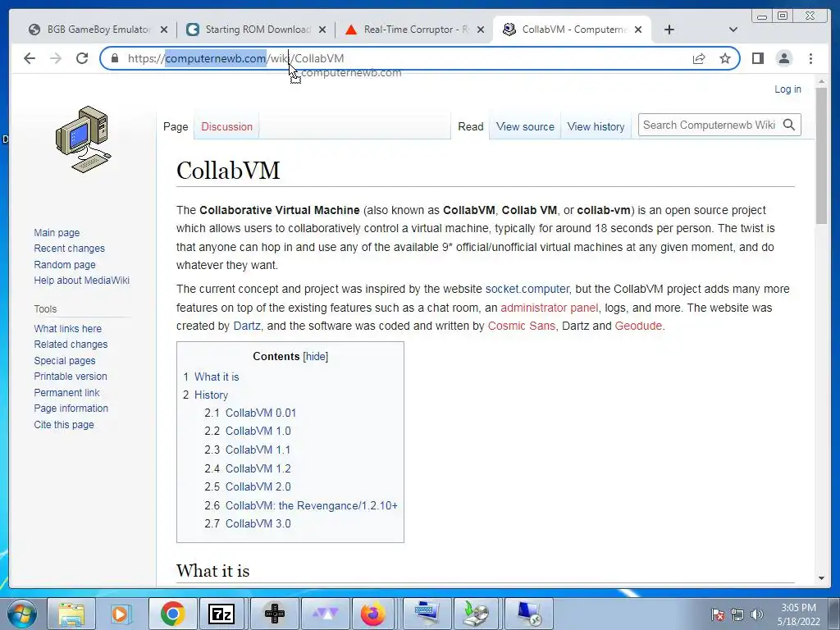Viewport: 840px width, 630px height.
Task: Bookmark this page with the star
Action: (x=725, y=58)
